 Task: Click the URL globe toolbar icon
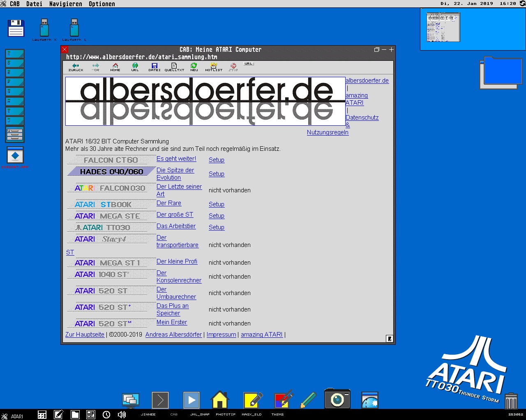pos(135,67)
